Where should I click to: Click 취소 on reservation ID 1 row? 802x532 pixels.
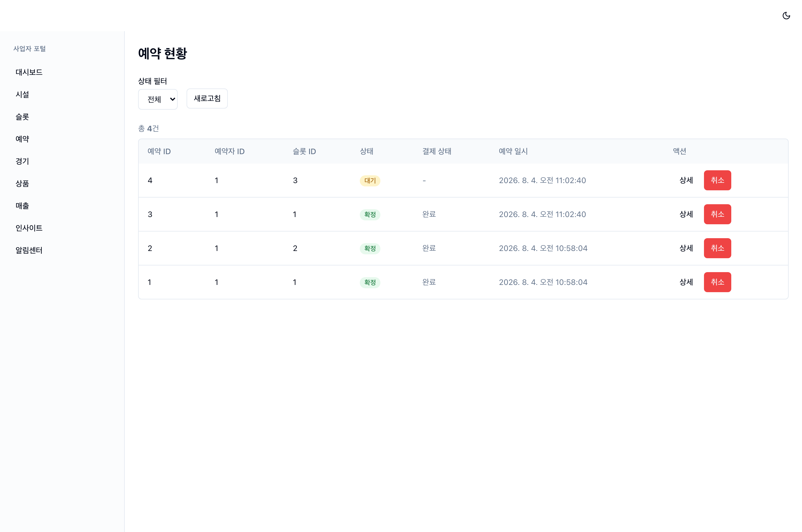(x=717, y=282)
